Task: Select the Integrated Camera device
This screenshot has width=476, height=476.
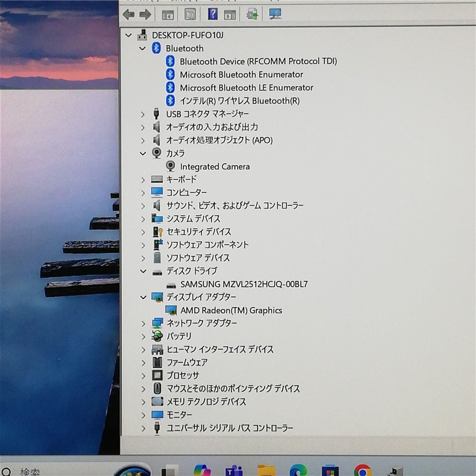Action: pyautogui.click(x=214, y=166)
